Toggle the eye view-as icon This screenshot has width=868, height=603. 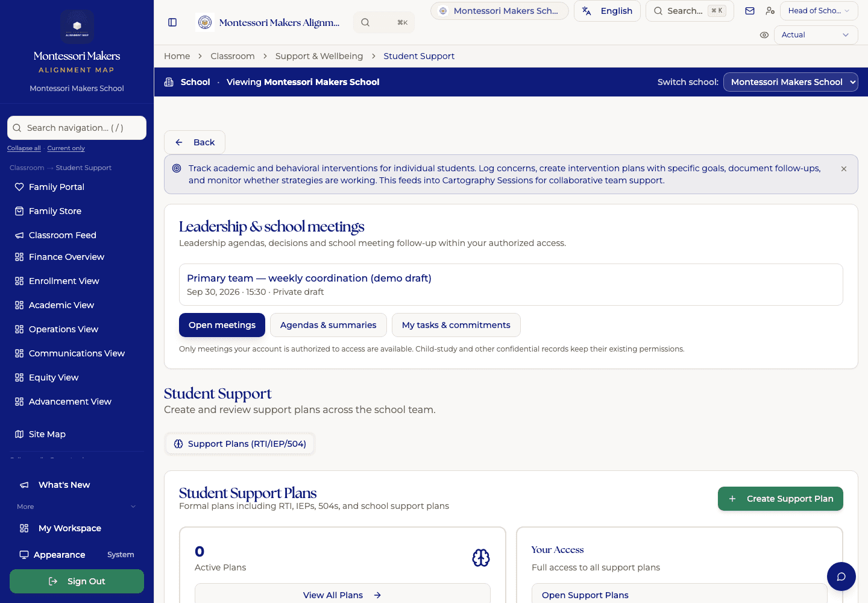tap(764, 35)
